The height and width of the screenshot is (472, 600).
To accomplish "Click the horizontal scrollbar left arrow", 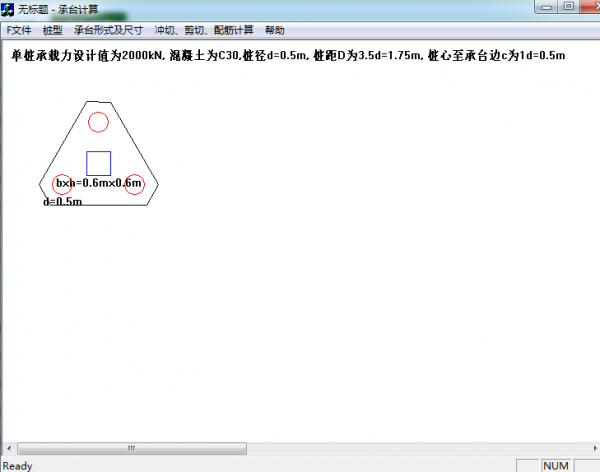I will point(9,448).
